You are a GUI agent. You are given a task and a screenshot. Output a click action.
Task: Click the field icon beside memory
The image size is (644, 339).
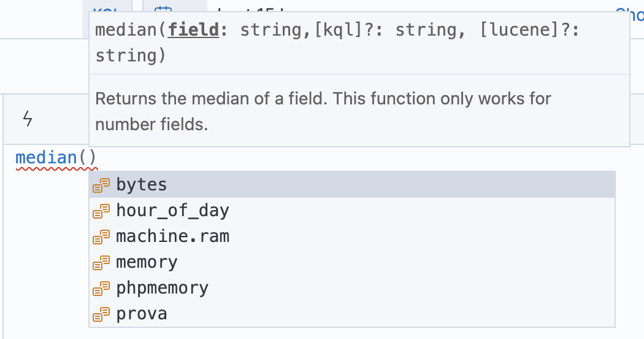[101, 262]
